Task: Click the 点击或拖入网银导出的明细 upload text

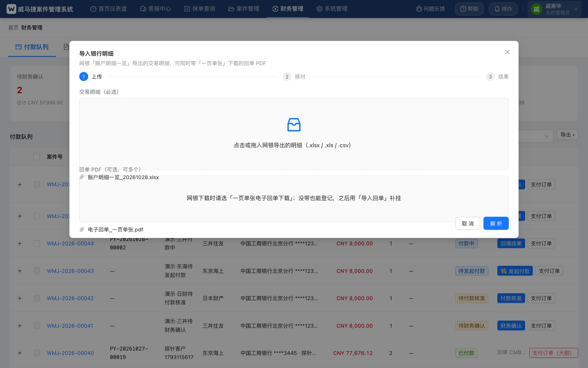Action: 292,145
